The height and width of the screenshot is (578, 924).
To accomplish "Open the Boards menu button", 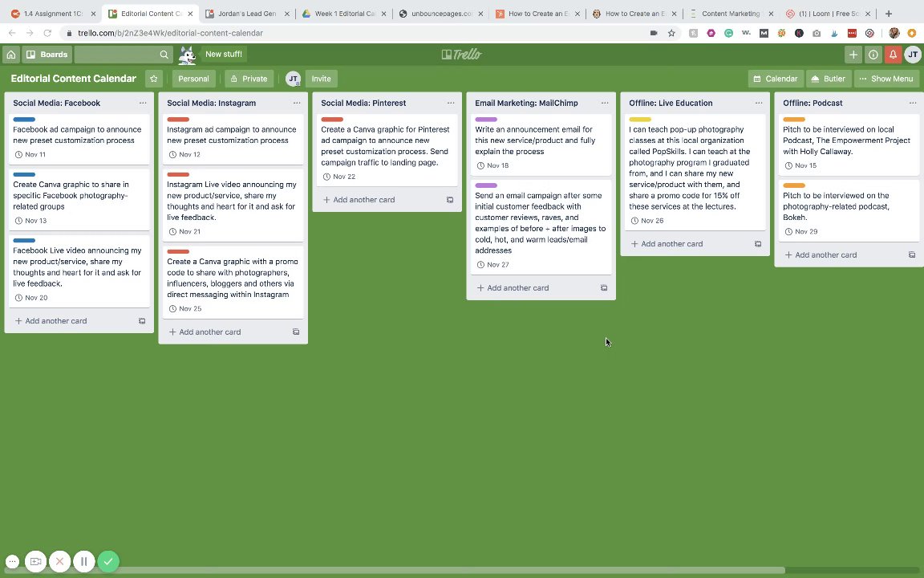I will 47,55.
